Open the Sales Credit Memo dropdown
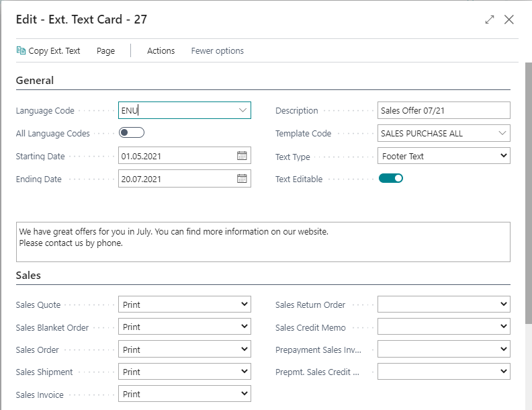 (444, 327)
